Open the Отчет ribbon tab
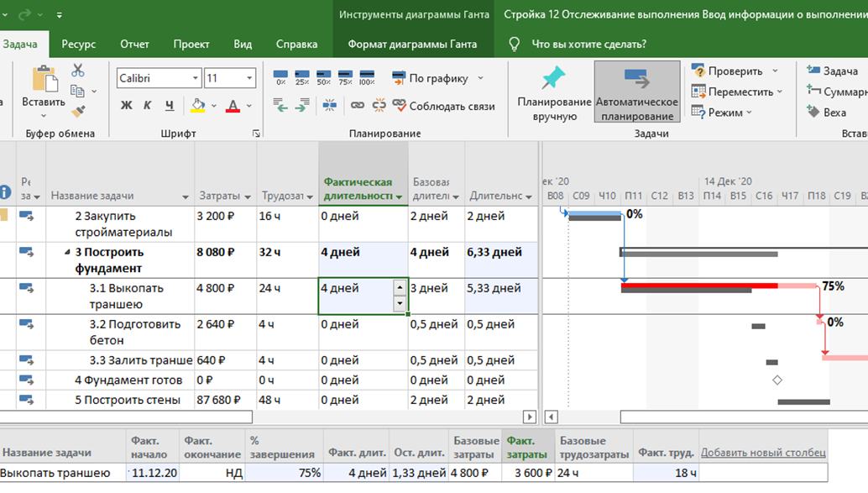Screen dimensions: 868x493 click(134, 45)
